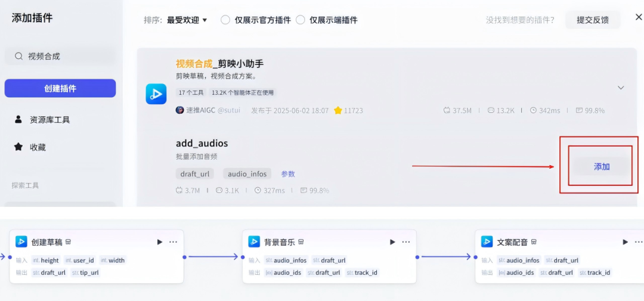The height and width of the screenshot is (301, 644).
Task: Click 13.2K个智能体正在使用 tag
Action: pyautogui.click(x=242, y=92)
